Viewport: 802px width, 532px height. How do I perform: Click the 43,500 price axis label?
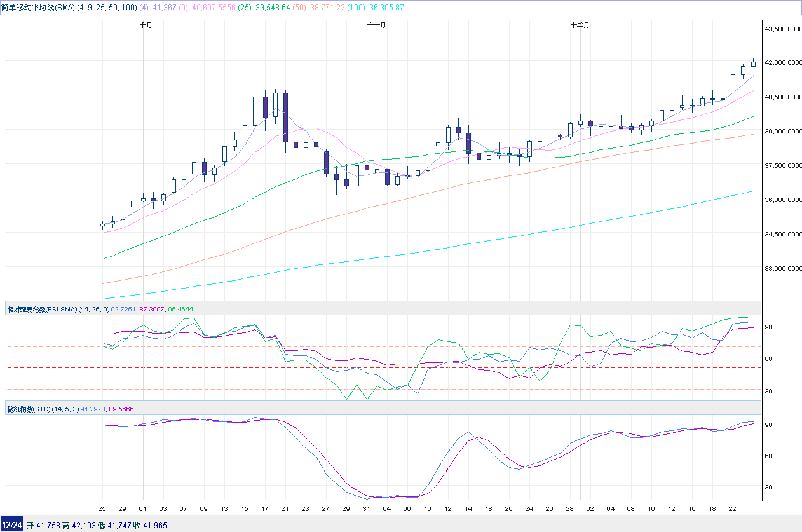(782, 29)
